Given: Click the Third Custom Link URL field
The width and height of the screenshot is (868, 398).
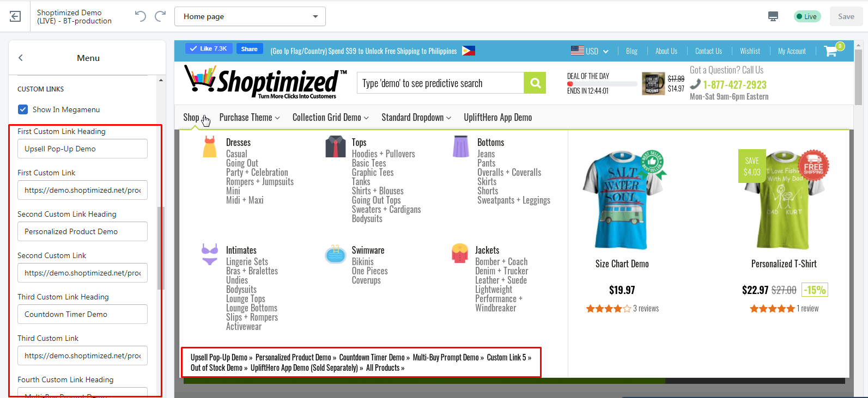Looking at the screenshot, I should [82, 356].
